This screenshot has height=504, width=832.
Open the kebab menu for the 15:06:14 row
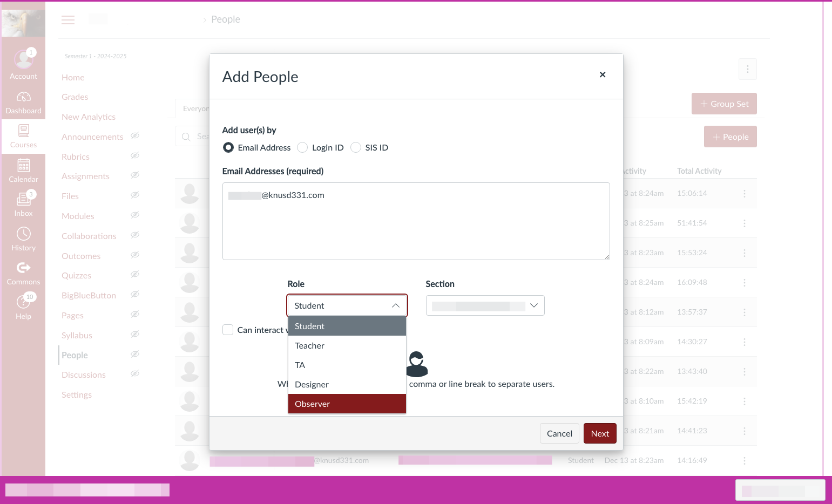coord(745,194)
